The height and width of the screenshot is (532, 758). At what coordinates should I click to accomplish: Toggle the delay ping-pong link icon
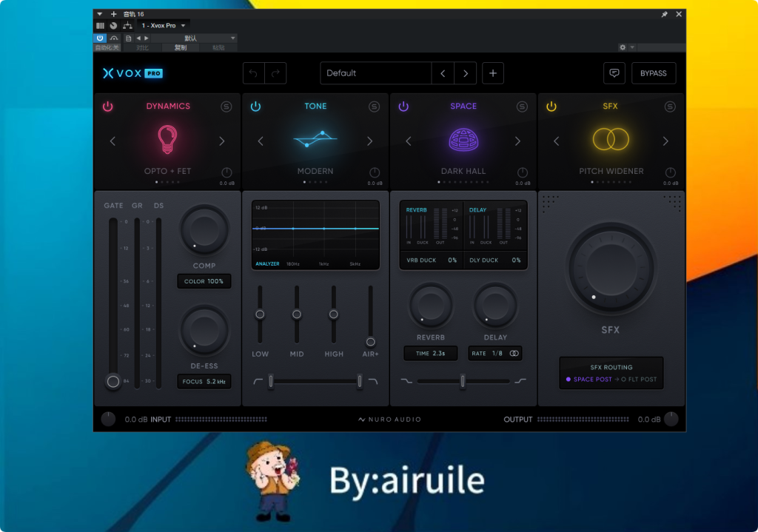(x=514, y=353)
